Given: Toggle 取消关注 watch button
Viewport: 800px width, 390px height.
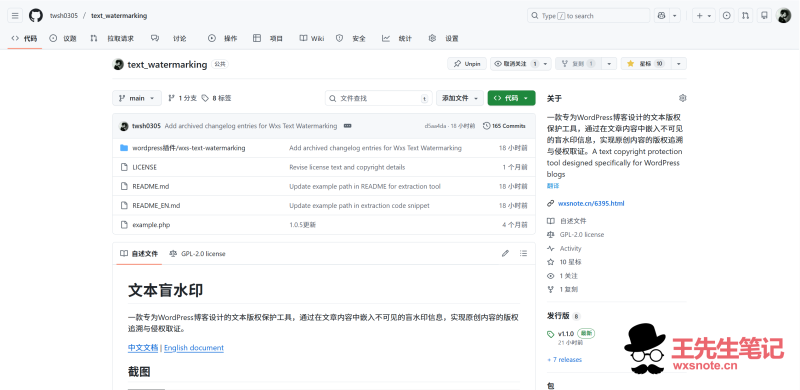Looking at the screenshot, I should (x=515, y=64).
